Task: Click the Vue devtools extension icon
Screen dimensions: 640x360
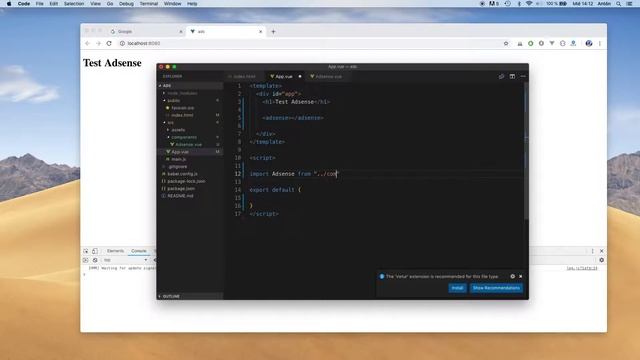Action: pos(552,43)
